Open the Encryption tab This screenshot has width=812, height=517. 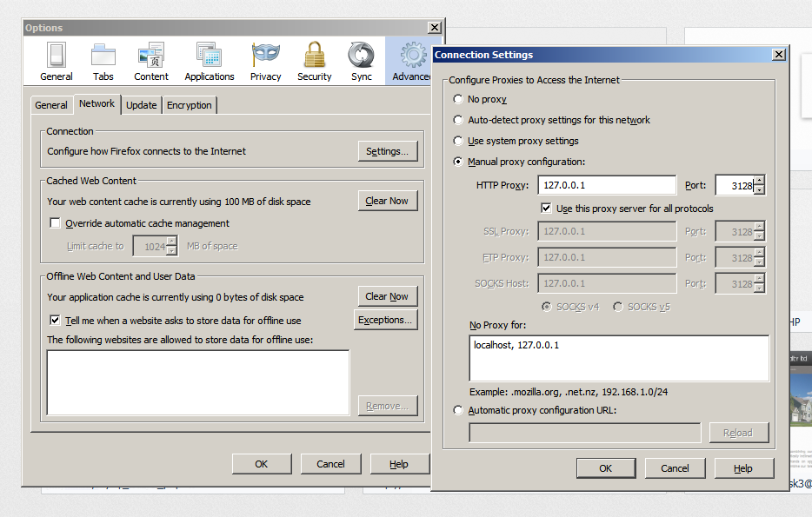189,104
